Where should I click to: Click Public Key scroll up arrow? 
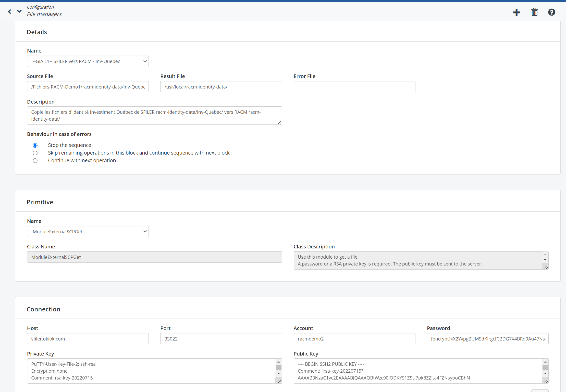[545, 362]
